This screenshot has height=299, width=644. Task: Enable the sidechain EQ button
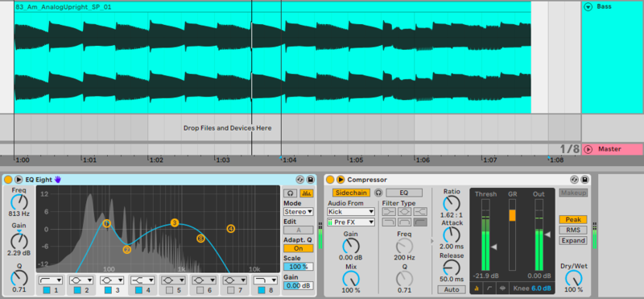click(404, 193)
